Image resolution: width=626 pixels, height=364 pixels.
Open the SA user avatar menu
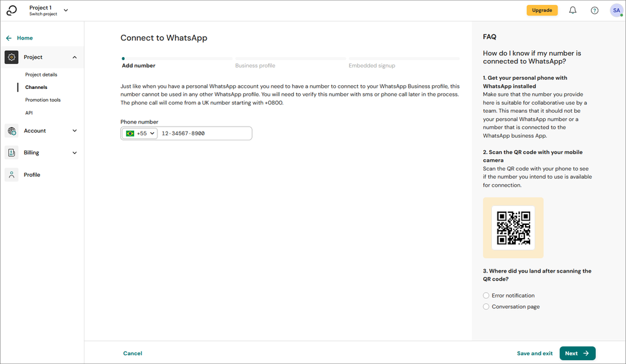click(x=617, y=11)
